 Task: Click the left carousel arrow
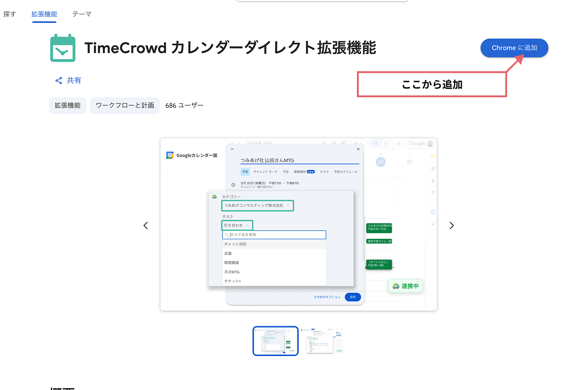(x=145, y=225)
